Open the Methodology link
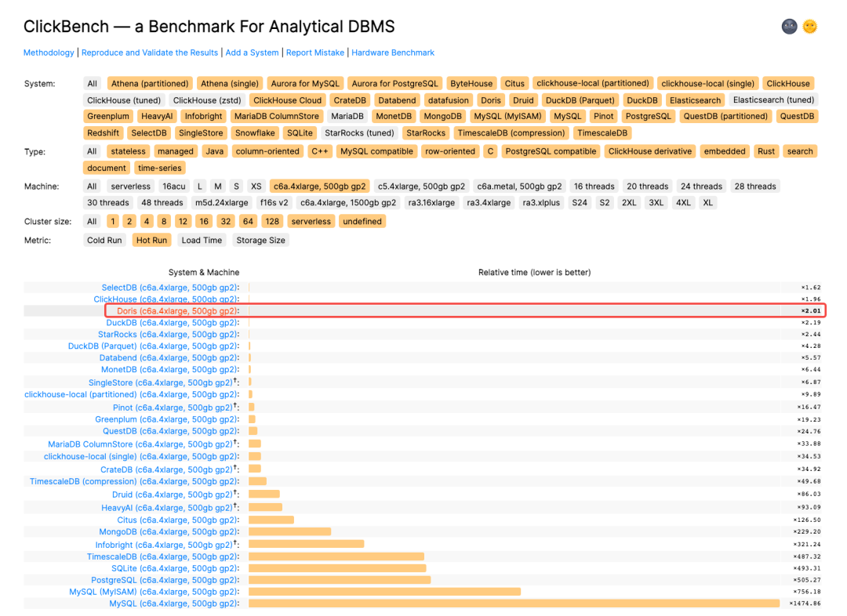 pos(49,53)
